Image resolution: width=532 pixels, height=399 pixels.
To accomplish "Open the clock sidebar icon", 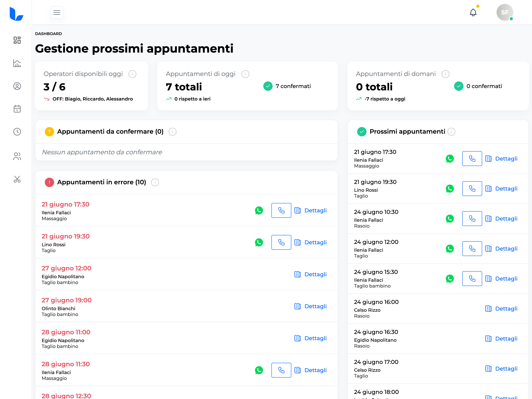I will [x=17, y=132].
